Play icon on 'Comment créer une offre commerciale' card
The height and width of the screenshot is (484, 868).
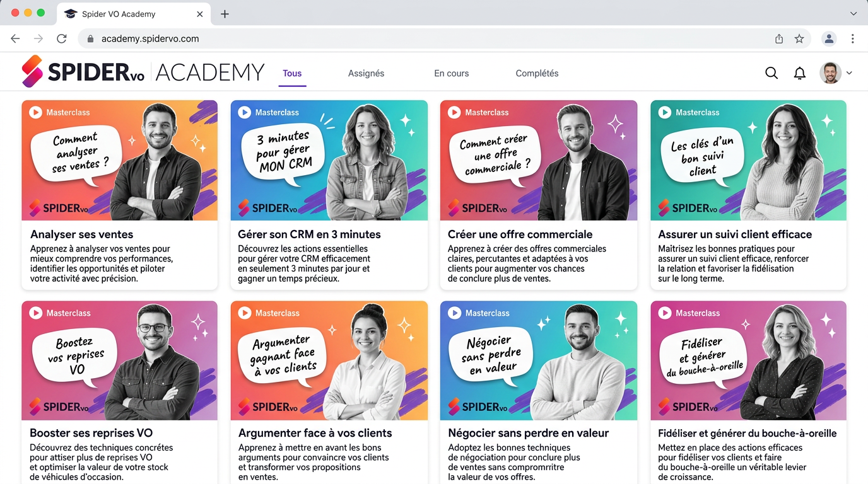click(x=454, y=112)
